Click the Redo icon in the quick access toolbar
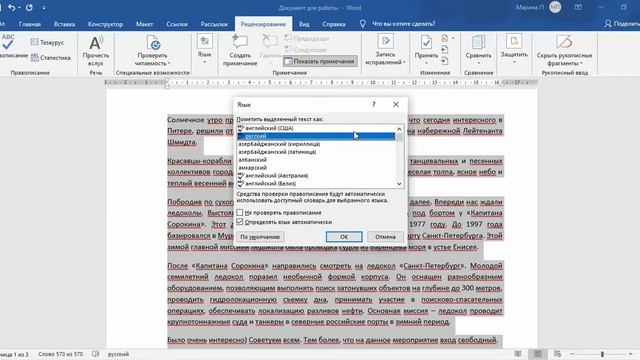The image size is (640, 360). 29,7
